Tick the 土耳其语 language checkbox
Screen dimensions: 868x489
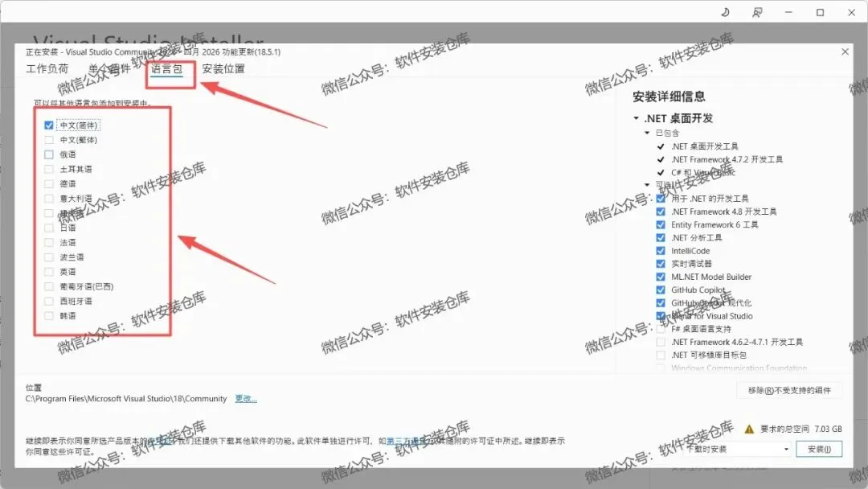49,170
